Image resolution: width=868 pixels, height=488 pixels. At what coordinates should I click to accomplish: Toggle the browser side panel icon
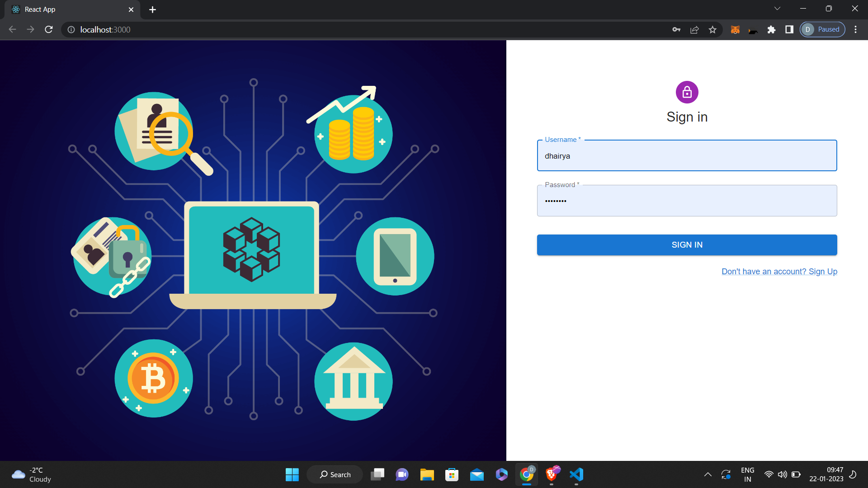789,30
